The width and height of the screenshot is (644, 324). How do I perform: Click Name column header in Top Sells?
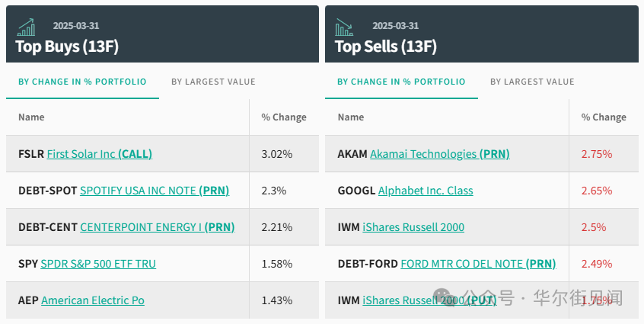coord(350,117)
